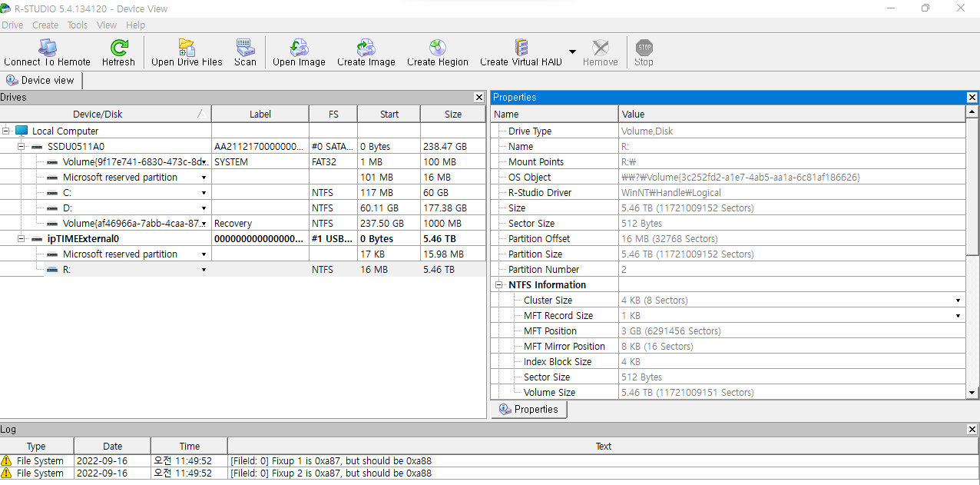Collapse the Local Computer tree node
The width and height of the screenshot is (980, 485).
tap(7, 131)
